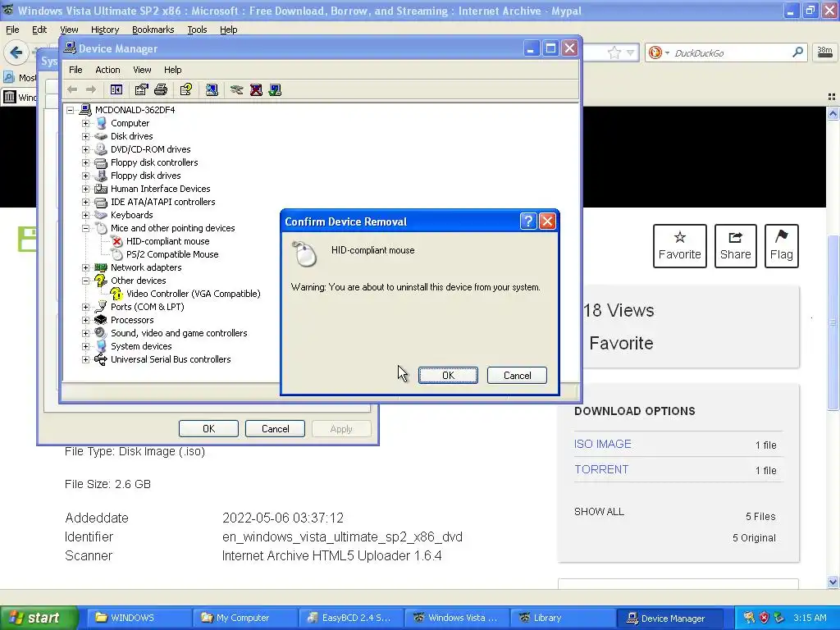The image size is (840, 630).
Task: Confirm device removal with OK
Action: 448,376
